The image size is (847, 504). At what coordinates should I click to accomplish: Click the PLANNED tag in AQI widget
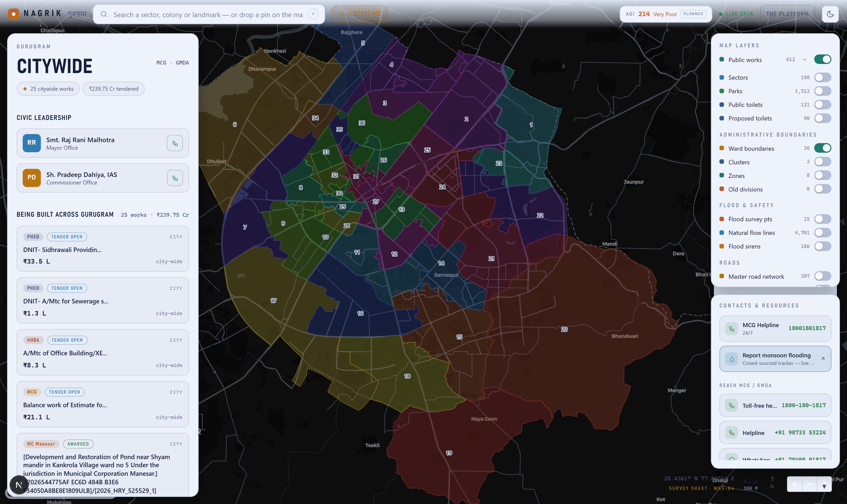tap(693, 14)
